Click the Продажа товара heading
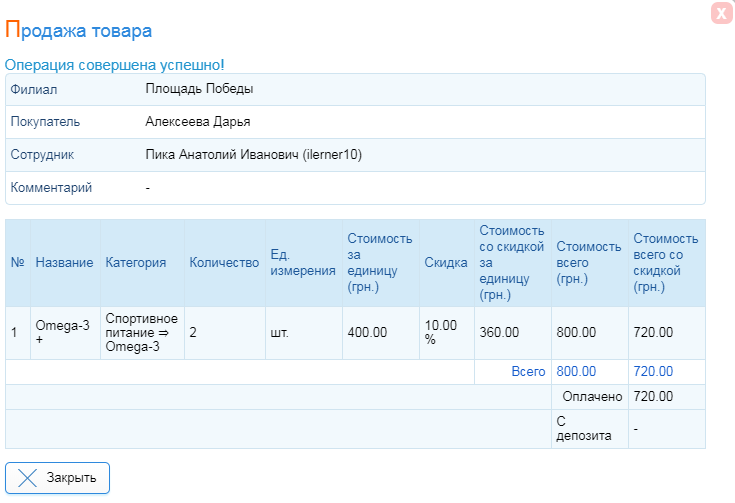This screenshot has height=503, width=735. [78, 30]
